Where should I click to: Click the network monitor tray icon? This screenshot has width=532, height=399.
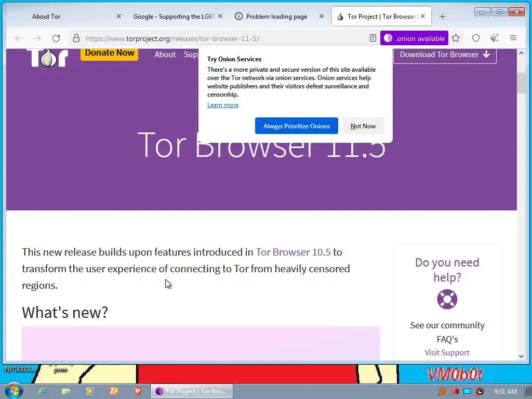467,392
